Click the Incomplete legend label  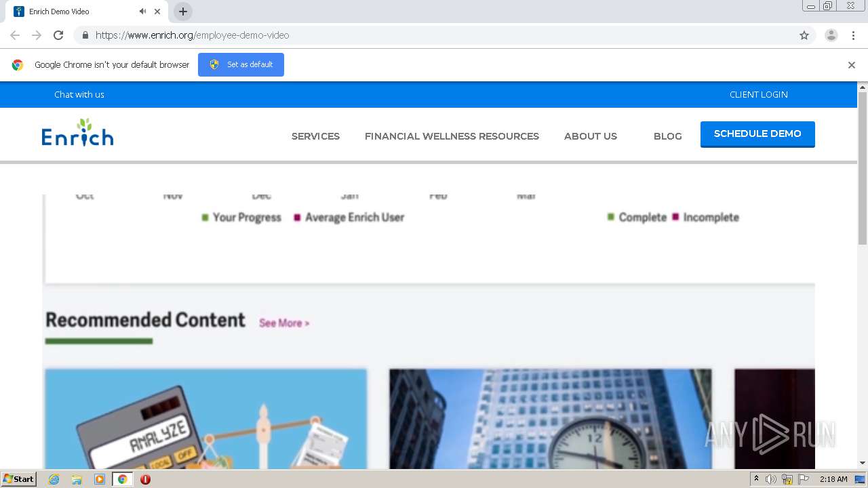pyautogui.click(x=705, y=218)
